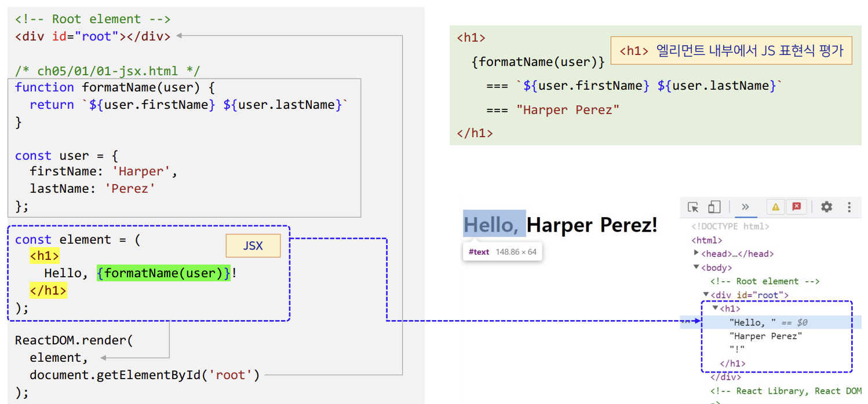Image resolution: width=868 pixels, height=404 pixels.
Task: Click the "Harper Perez" string in the green box
Action: tap(568, 109)
